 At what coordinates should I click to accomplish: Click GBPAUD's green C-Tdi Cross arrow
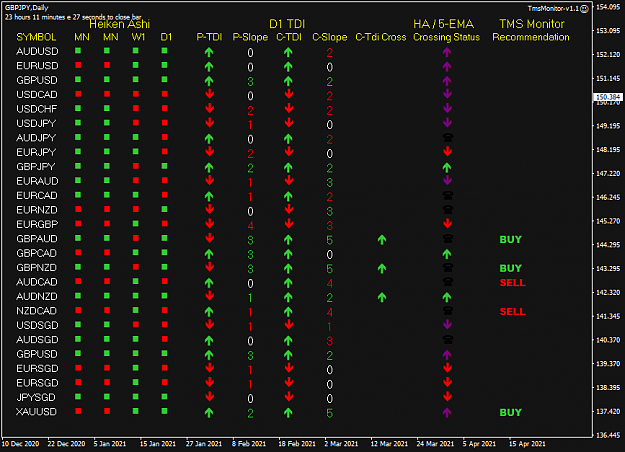point(382,240)
